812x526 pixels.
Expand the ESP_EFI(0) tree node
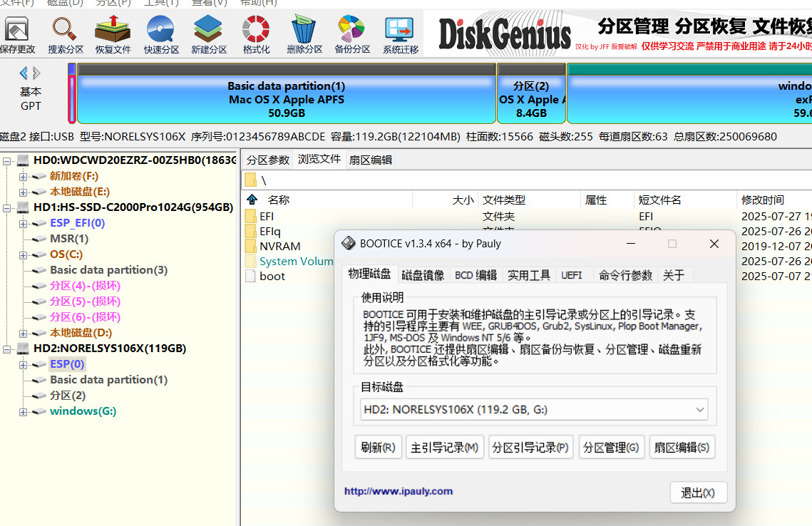(23, 225)
